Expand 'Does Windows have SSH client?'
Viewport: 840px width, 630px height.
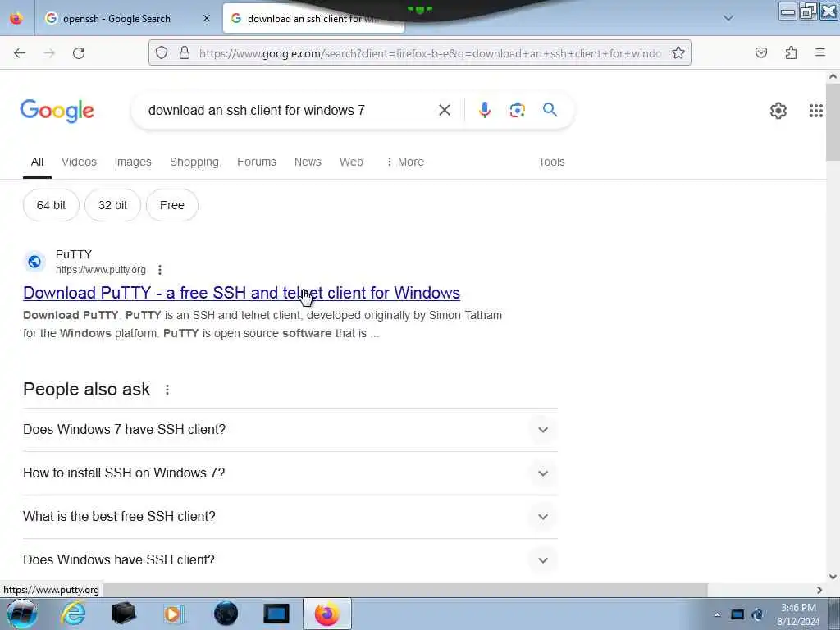pyautogui.click(x=290, y=559)
